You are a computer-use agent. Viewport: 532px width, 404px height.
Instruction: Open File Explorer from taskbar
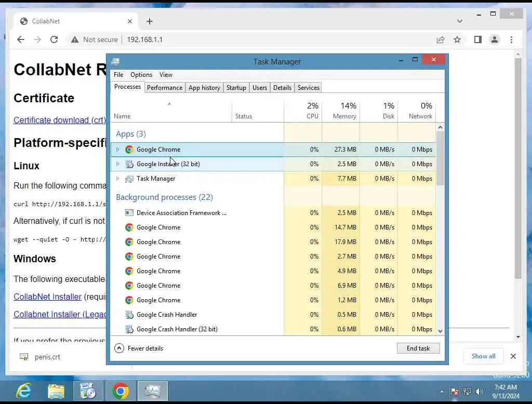click(x=56, y=391)
